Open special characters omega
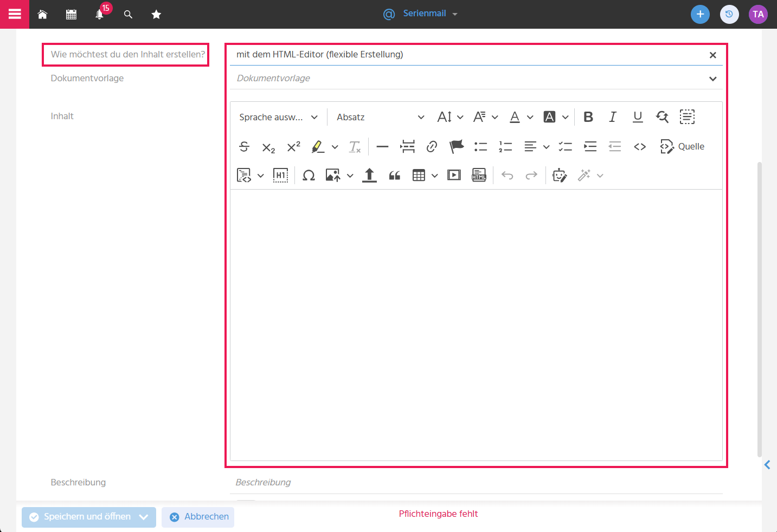777x532 pixels. (309, 176)
